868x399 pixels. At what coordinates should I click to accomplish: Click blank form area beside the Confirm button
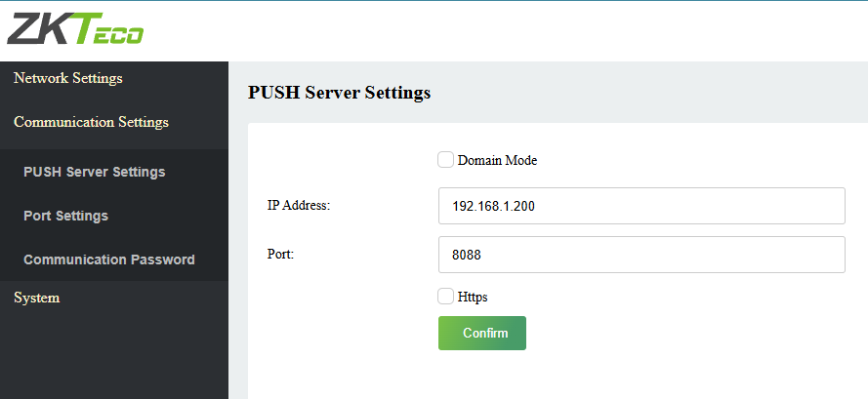[683, 333]
